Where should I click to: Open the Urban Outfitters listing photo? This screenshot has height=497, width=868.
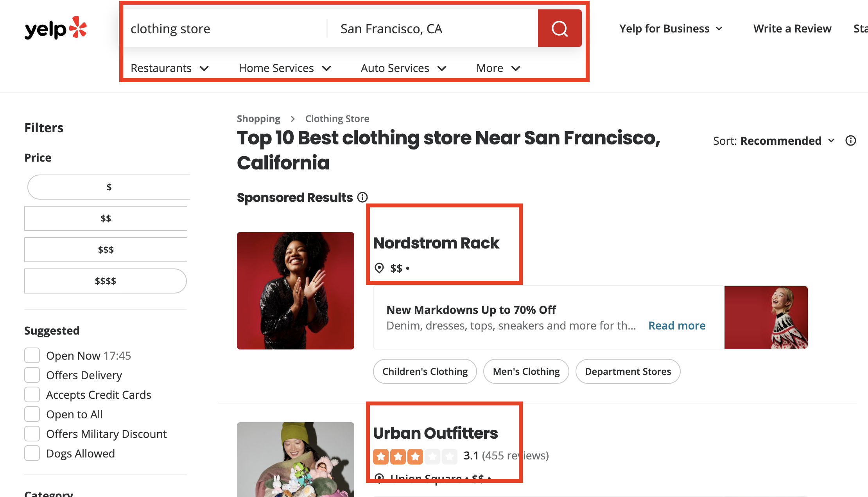pos(296,459)
